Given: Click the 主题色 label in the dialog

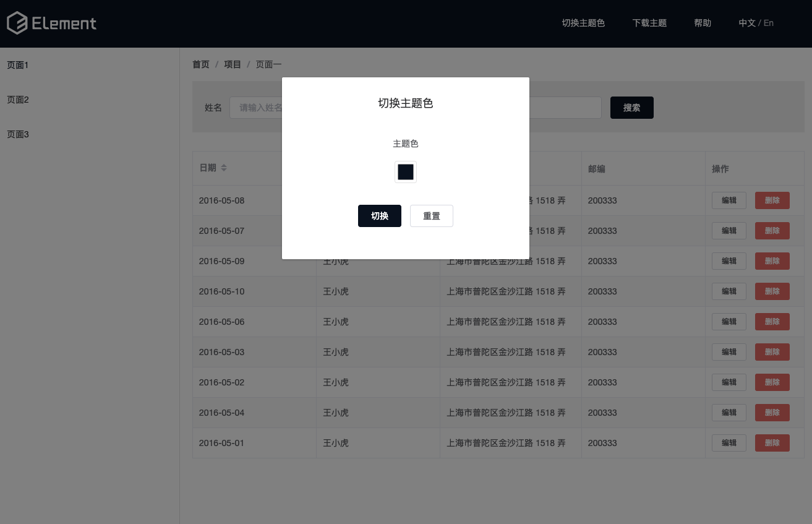Looking at the screenshot, I should [x=406, y=144].
